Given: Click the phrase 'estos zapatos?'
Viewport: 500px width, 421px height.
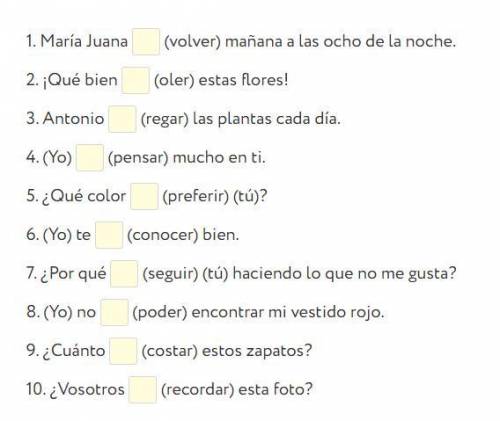Looking at the screenshot, I should point(257,351).
